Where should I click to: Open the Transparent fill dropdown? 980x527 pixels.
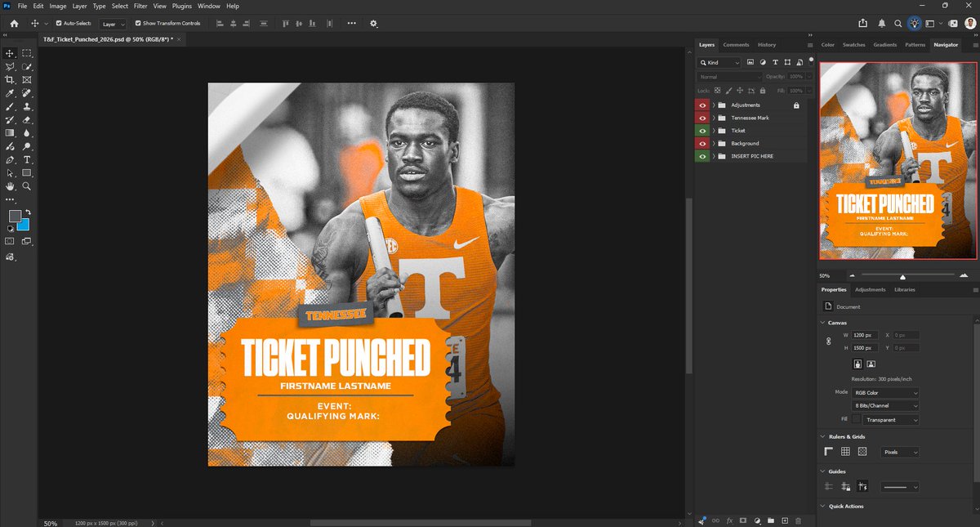point(893,419)
